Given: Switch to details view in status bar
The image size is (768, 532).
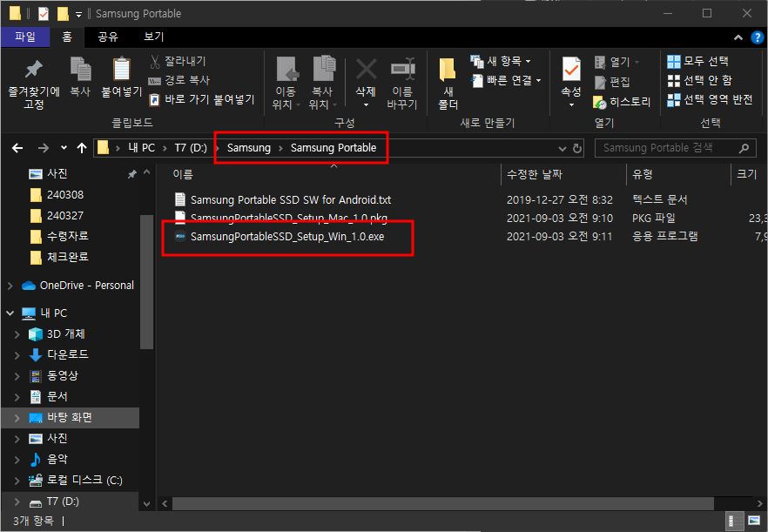Looking at the screenshot, I should click(x=735, y=522).
